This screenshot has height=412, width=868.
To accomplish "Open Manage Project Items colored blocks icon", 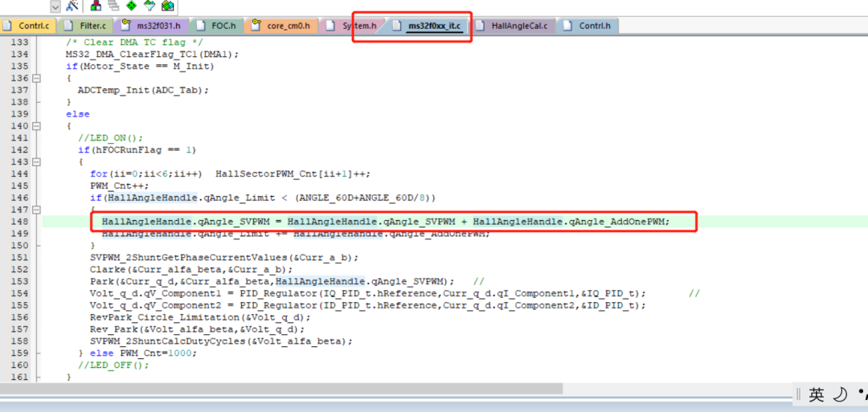I will point(96,6).
